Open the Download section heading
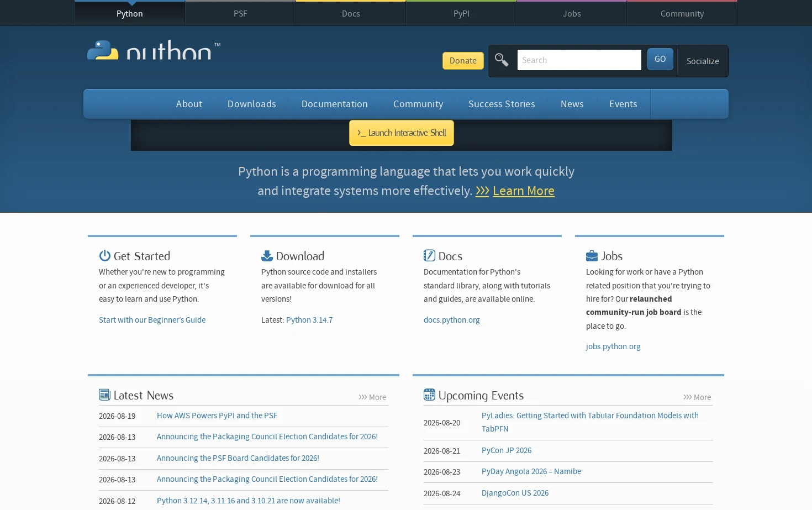The width and height of the screenshot is (812, 510). [300, 256]
